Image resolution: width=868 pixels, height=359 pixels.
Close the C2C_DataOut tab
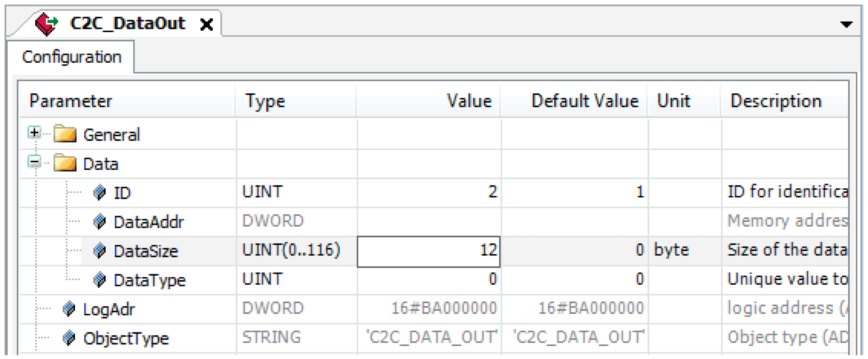pos(206,25)
